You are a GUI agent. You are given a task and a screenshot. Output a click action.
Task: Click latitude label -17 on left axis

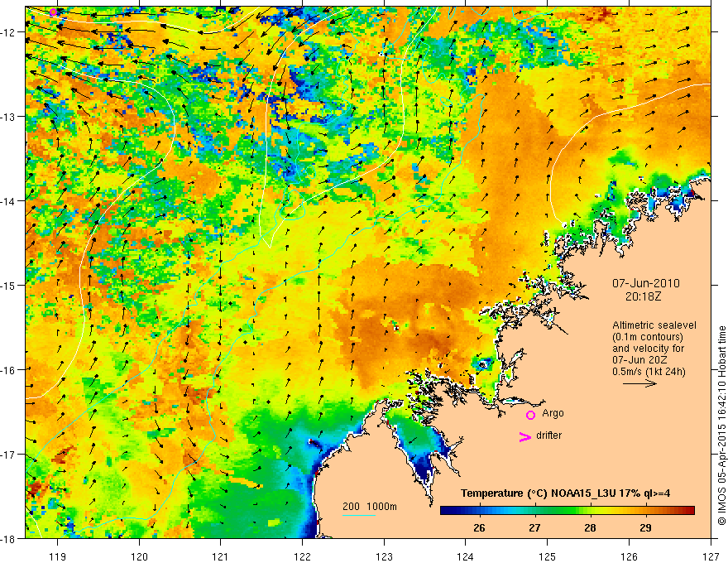coord(9,455)
